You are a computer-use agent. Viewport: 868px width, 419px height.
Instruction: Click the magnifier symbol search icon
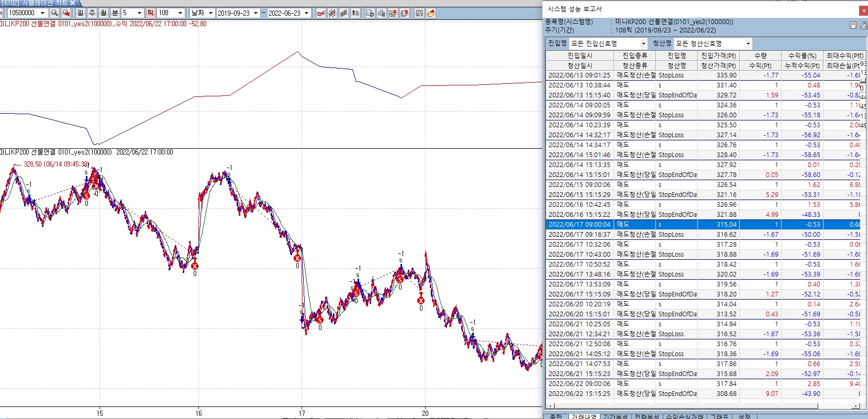[x=54, y=13]
